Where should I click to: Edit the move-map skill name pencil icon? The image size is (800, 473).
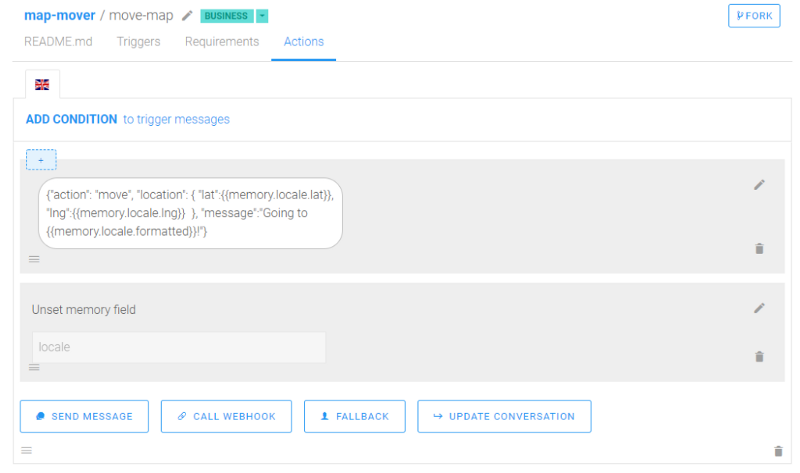click(187, 16)
